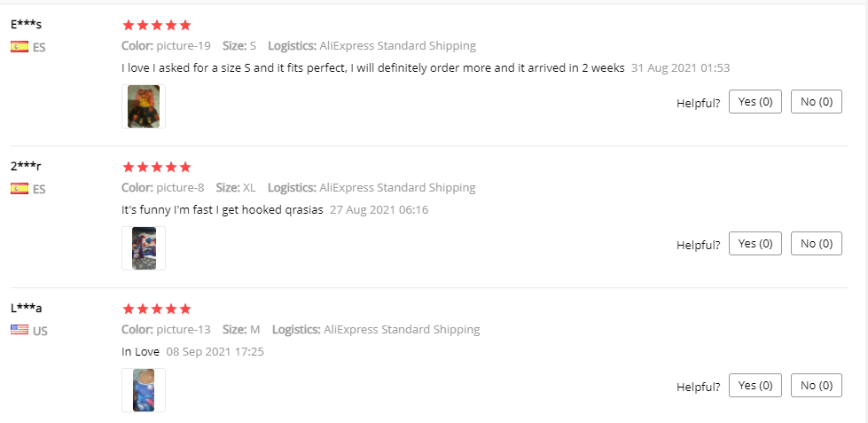This screenshot has width=868, height=423.
Task: Click Spain flag icon beside E***s
Action: pos(20,47)
